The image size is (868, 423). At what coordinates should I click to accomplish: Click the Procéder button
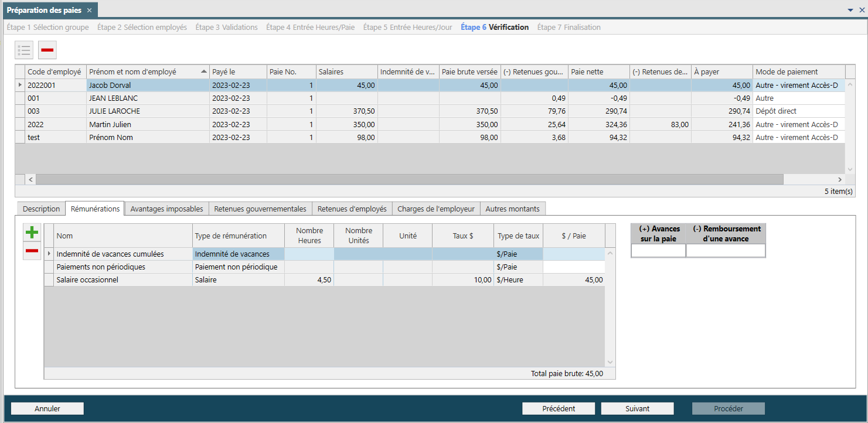(x=729, y=408)
